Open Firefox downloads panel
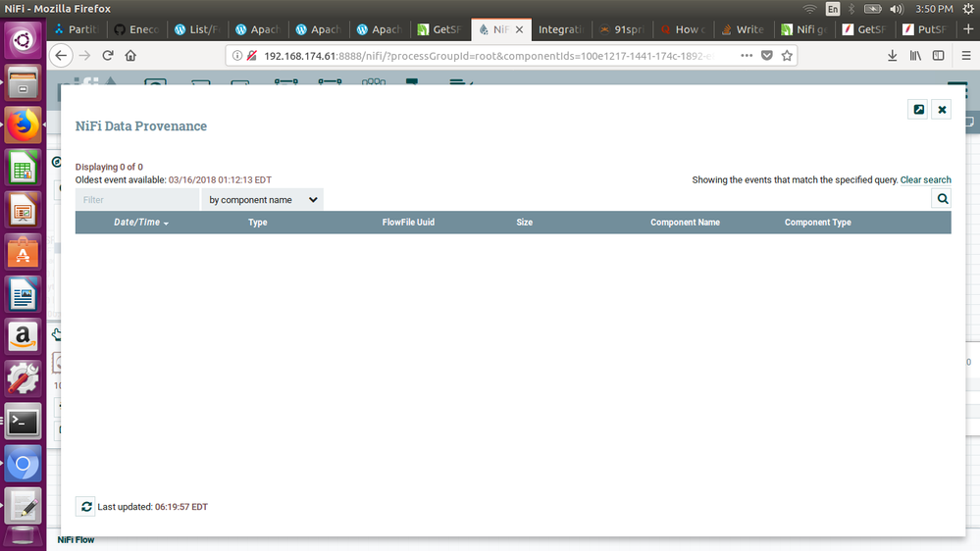This screenshot has height=551, width=980. 893,56
